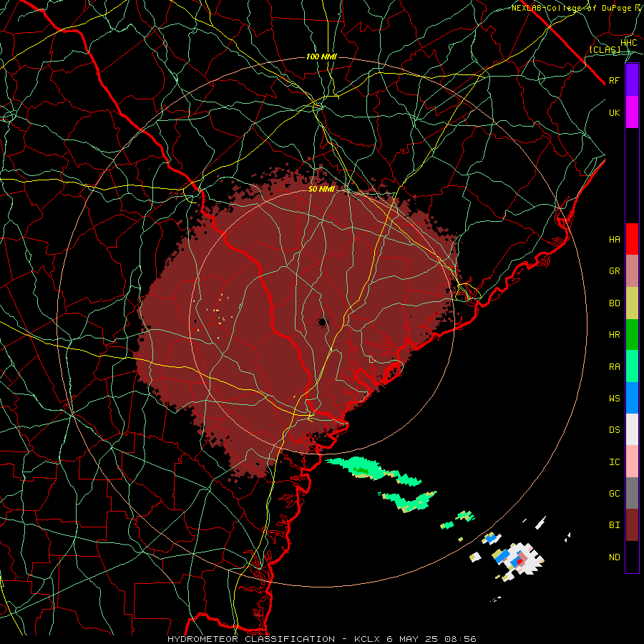Select the GR pink-brown legend swatch

coord(632,271)
